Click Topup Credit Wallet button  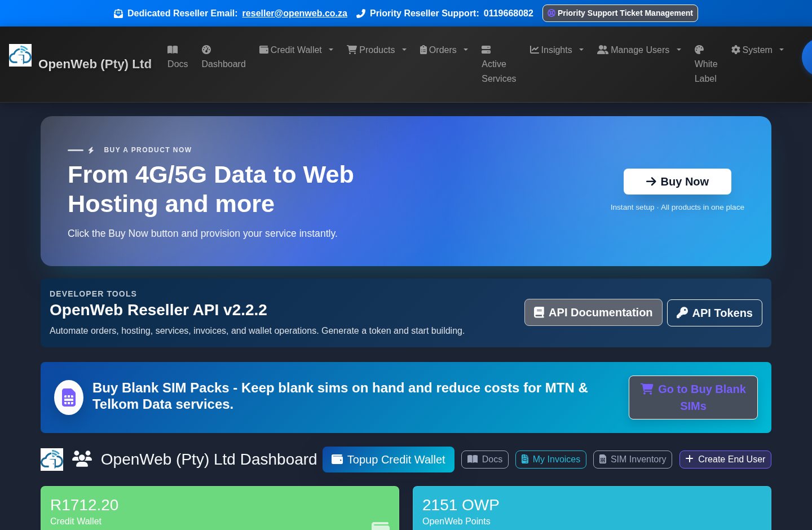click(x=389, y=460)
